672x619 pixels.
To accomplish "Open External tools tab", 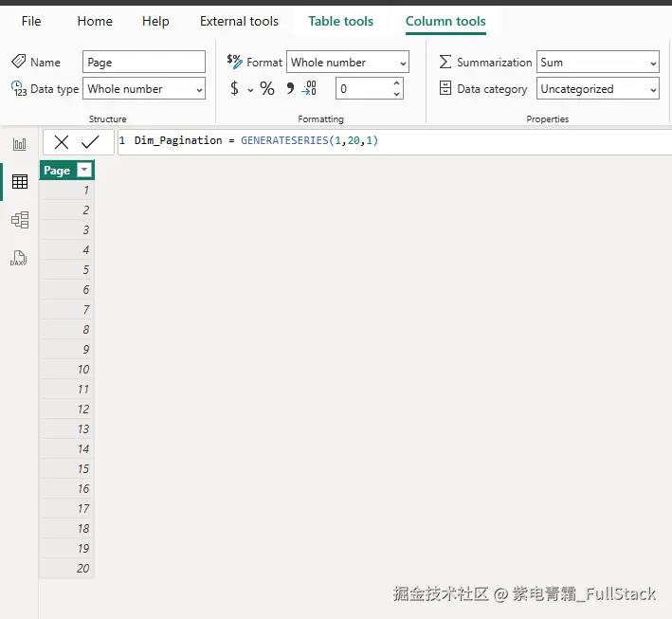I will 239,21.
